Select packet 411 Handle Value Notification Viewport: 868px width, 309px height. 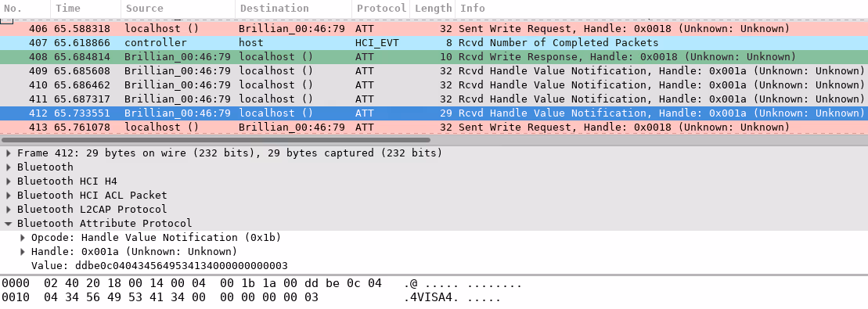(x=434, y=99)
